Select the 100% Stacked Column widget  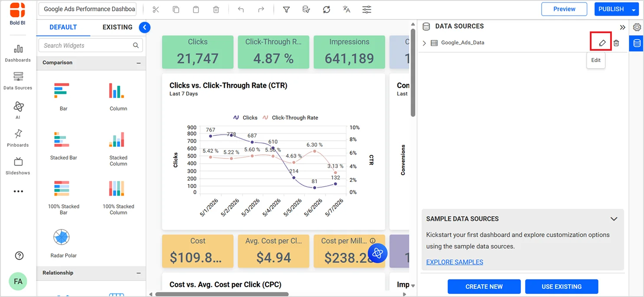click(x=118, y=198)
